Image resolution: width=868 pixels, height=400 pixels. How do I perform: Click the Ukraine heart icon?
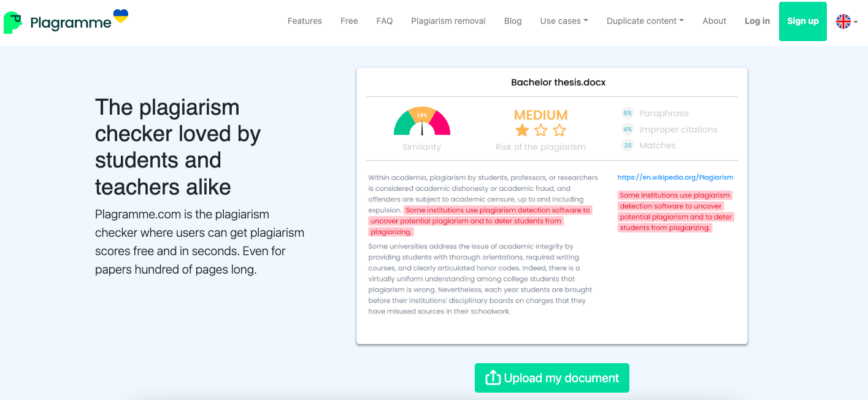point(121,15)
